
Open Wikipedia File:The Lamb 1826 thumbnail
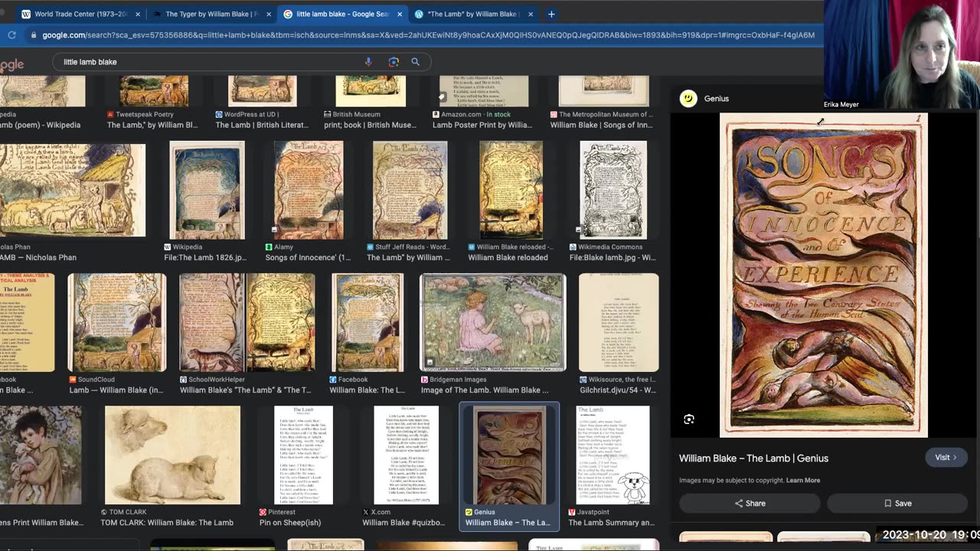pyautogui.click(x=207, y=190)
